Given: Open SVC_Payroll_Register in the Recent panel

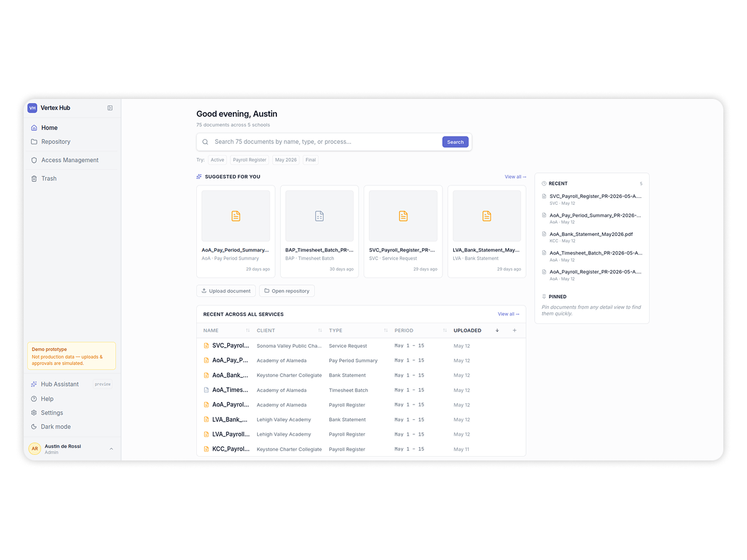Looking at the screenshot, I should (592, 199).
